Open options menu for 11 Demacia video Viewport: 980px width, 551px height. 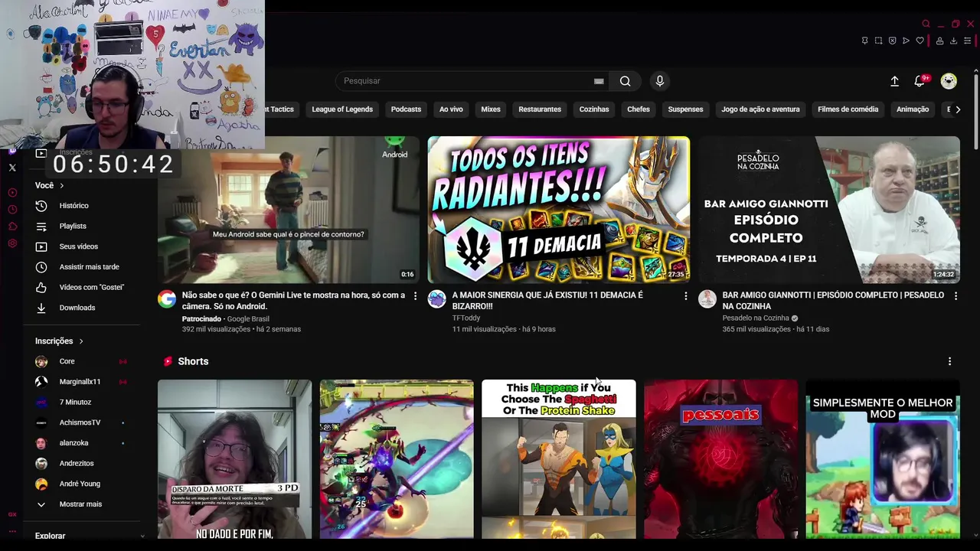[686, 295]
